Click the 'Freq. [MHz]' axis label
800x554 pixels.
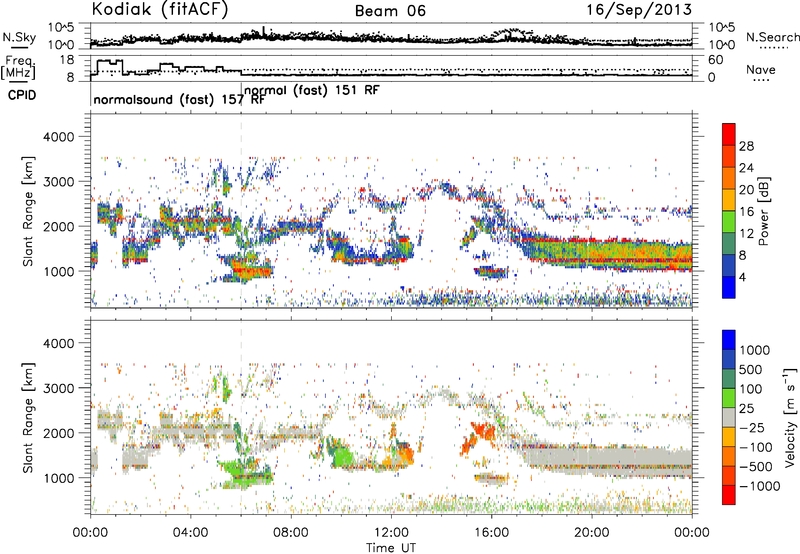point(18,68)
